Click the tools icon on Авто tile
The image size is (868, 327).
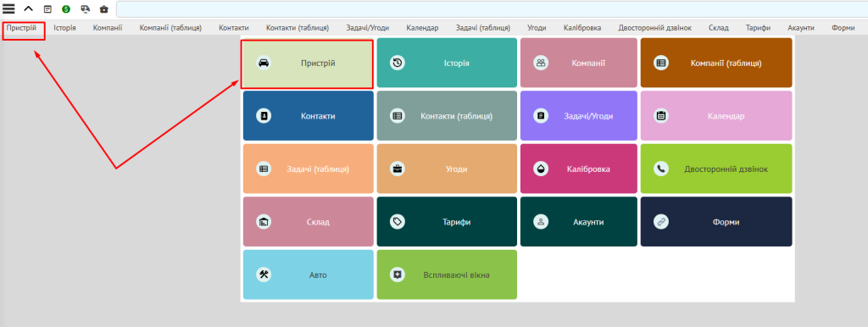click(264, 274)
